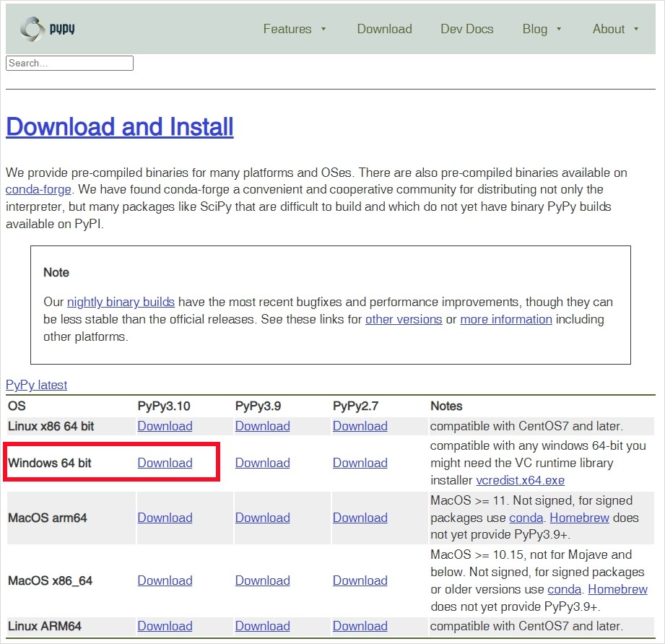Open Homebrew link in MacOS x86_64 notes
This screenshot has width=665, height=644.
click(617, 589)
